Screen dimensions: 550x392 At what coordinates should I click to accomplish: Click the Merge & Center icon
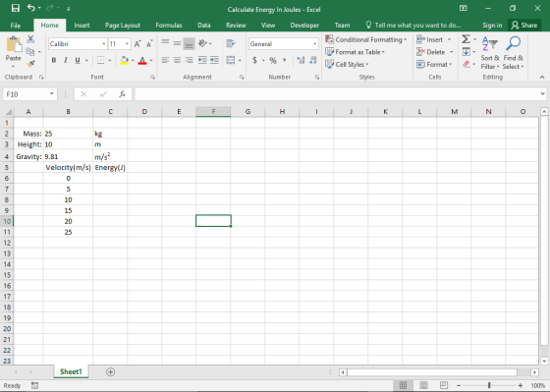point(231,60)
